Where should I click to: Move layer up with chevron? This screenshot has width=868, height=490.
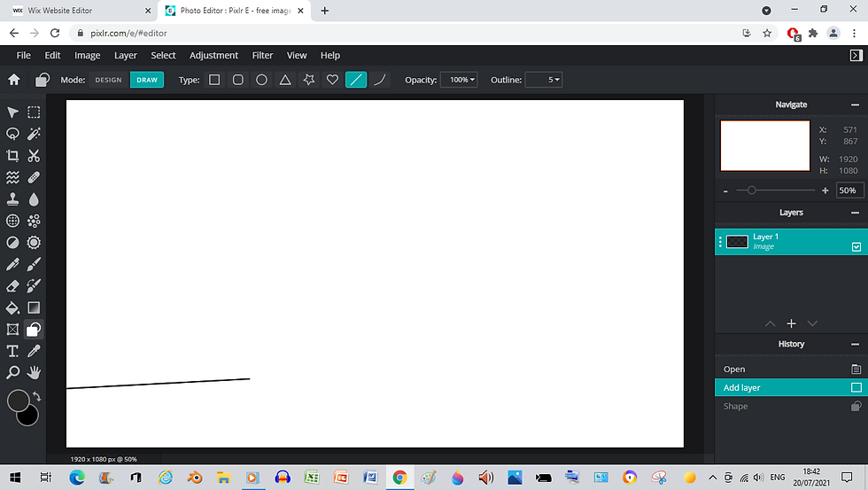(x=770, y=324)
